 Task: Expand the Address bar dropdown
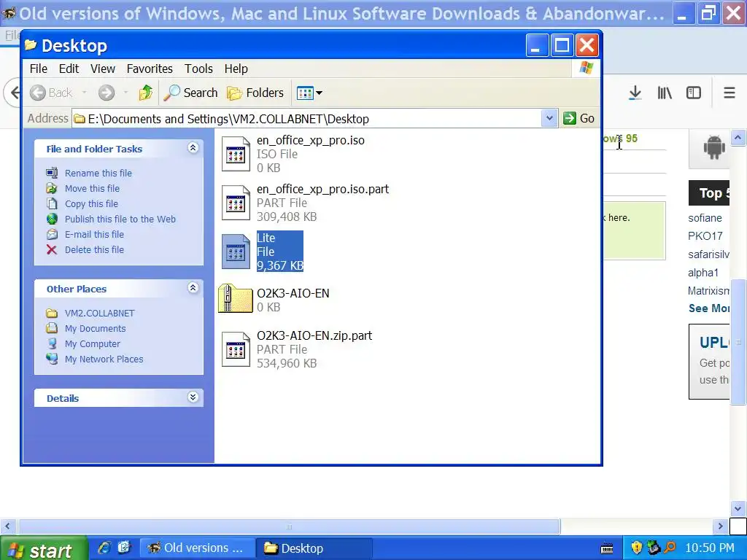click(x=549, y=118)
